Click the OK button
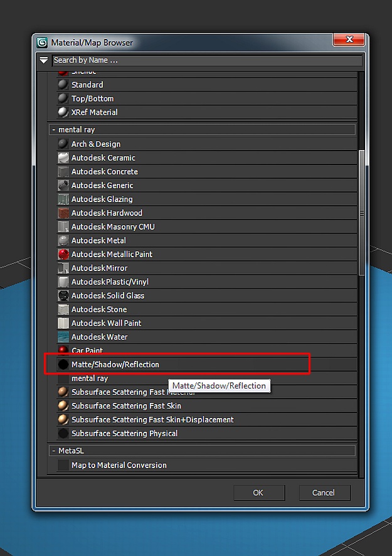This screenshot has height=556, width=392. pyautogui.click(x=259, y=493)
